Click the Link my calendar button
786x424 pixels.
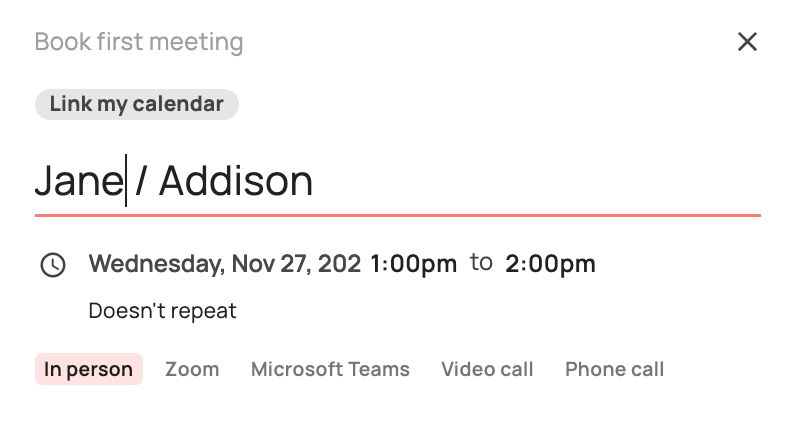(x=137, y=104)
